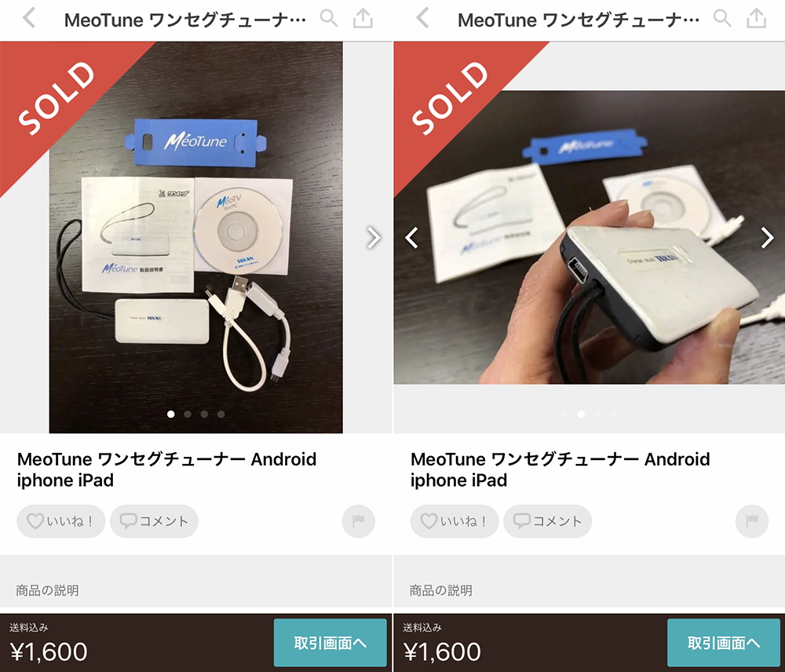Toggle the いいね! heart on the right listing
The height and width of the screenshot is (672, 785).
(455, 521)
